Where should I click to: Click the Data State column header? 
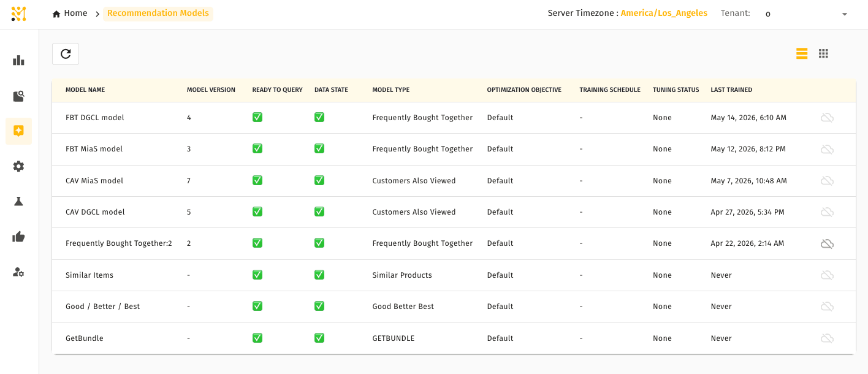click(331, 90)
